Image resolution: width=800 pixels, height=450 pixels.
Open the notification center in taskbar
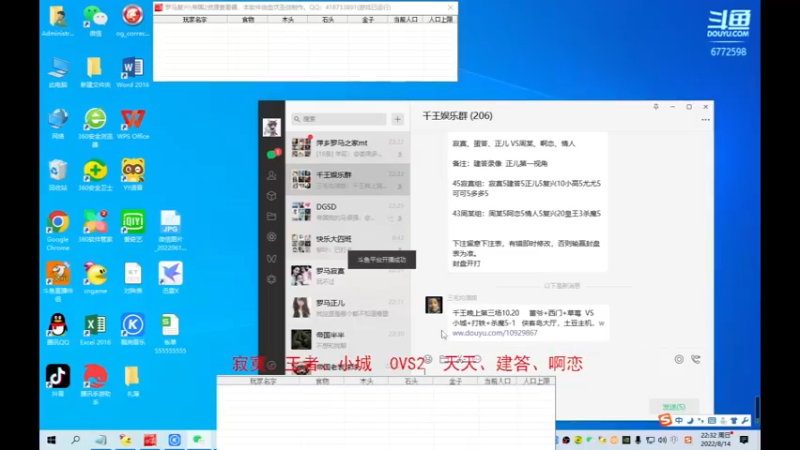click(x=744, y=440)
